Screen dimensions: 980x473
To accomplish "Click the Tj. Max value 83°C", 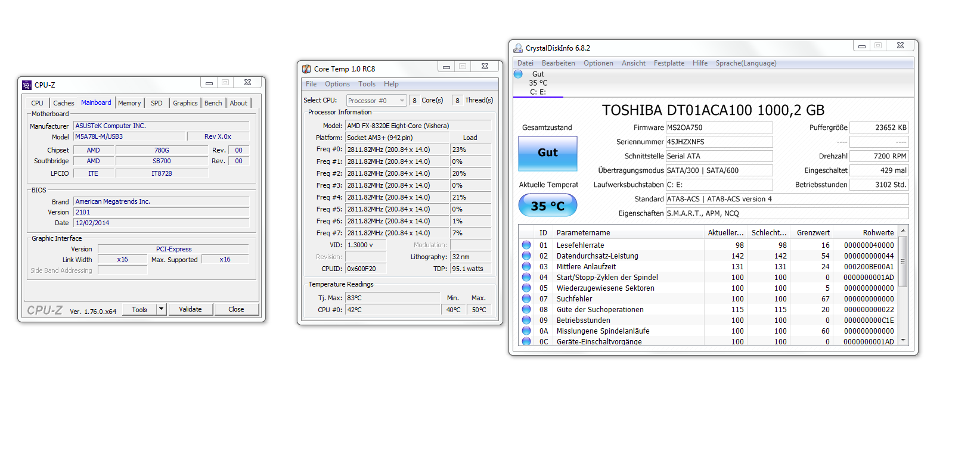I will point(392,298).
